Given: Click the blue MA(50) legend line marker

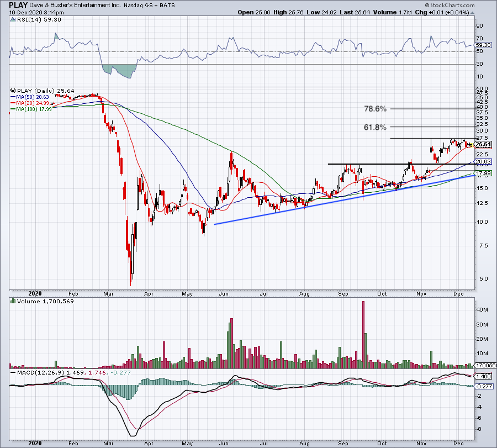Looking at the screenshot, I should pyautogui.click(x=13, y=97).
